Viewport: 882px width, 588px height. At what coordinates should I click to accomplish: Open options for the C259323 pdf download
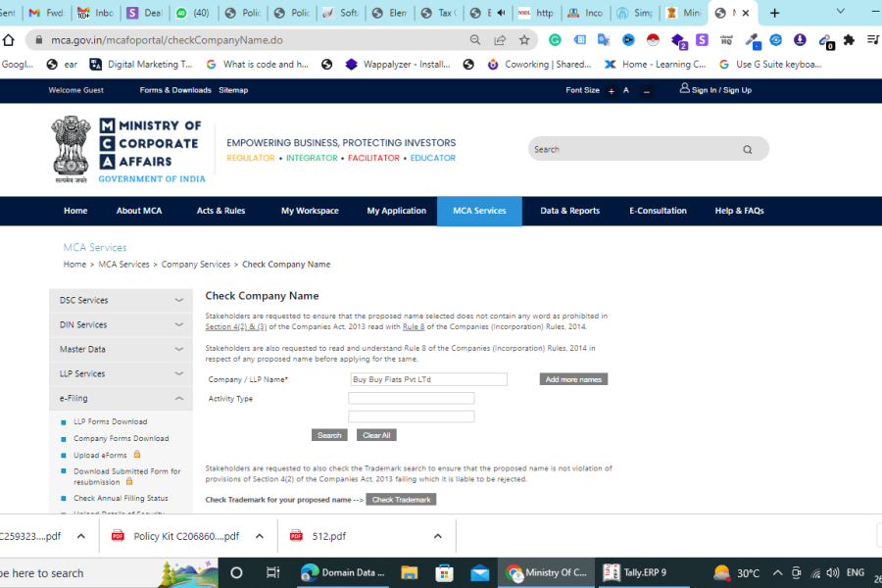[x=81, y=536]
